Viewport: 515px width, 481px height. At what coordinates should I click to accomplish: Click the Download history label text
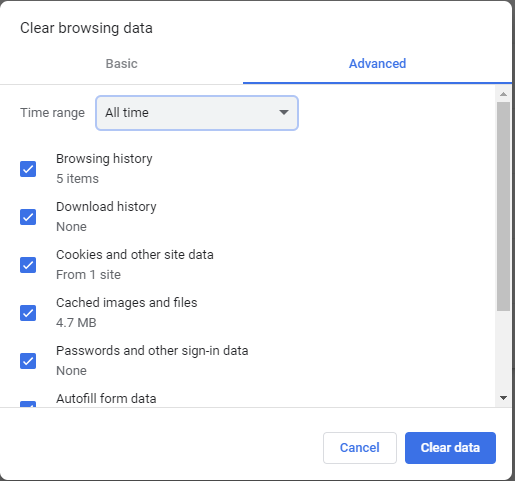(x=106, y=207)
